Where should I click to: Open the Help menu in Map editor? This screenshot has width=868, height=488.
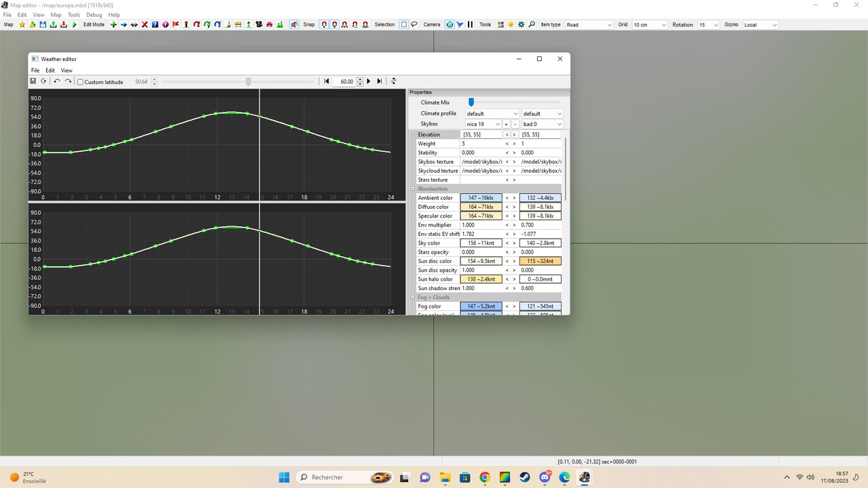coord(114,14)
